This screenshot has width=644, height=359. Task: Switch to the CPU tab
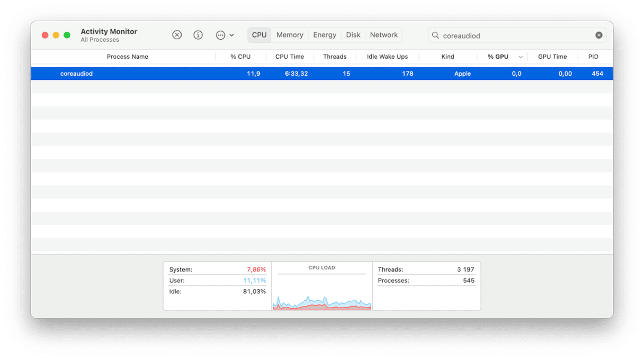pyautogui.click(x=259, y=35)
